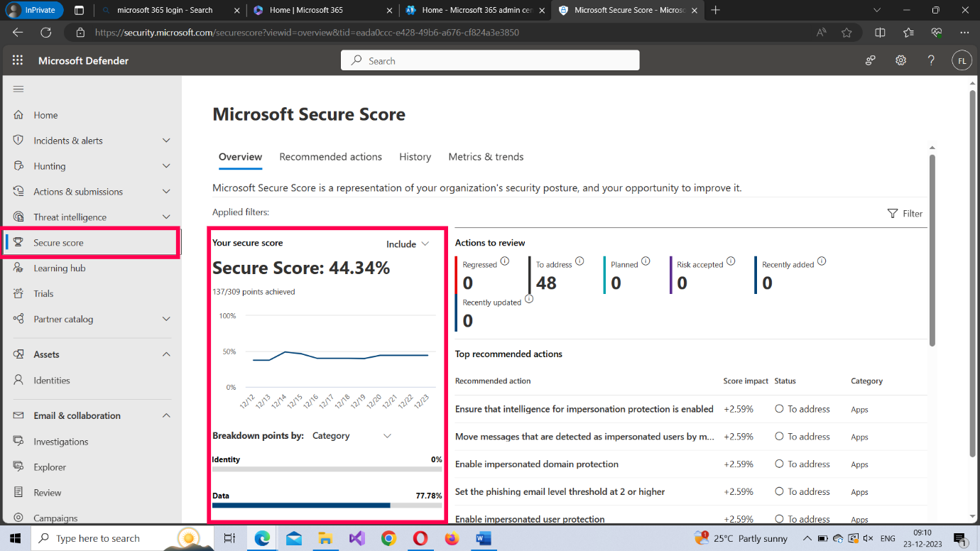Open Word from the taskbar

click(484, 538)
